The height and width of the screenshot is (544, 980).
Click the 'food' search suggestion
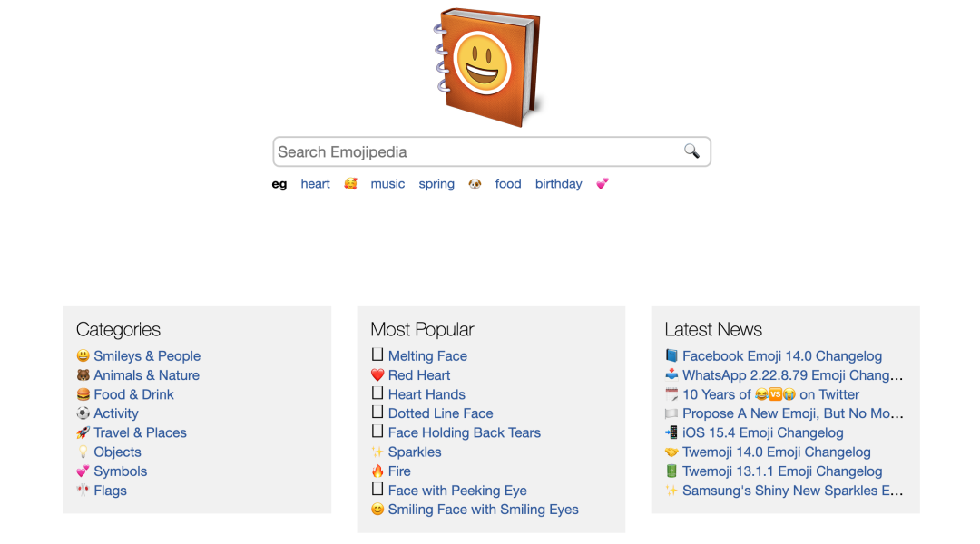[508, 184]
